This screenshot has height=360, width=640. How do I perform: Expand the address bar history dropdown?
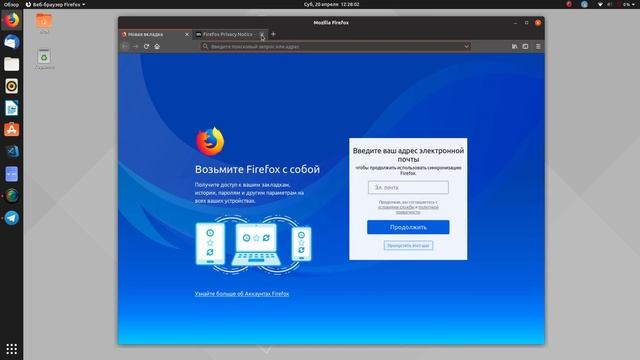pyautogui.click(x=466, y=47)
